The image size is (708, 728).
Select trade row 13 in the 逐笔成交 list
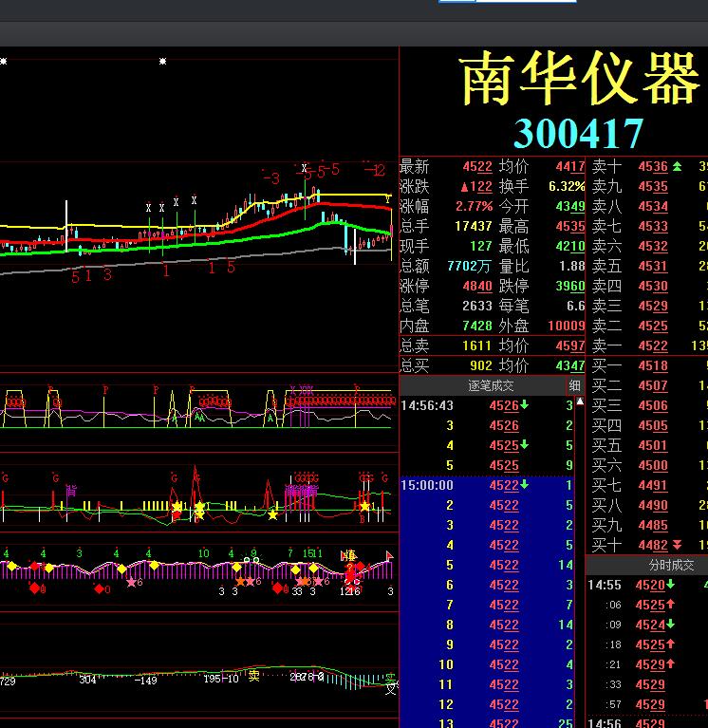pos(487,722)
